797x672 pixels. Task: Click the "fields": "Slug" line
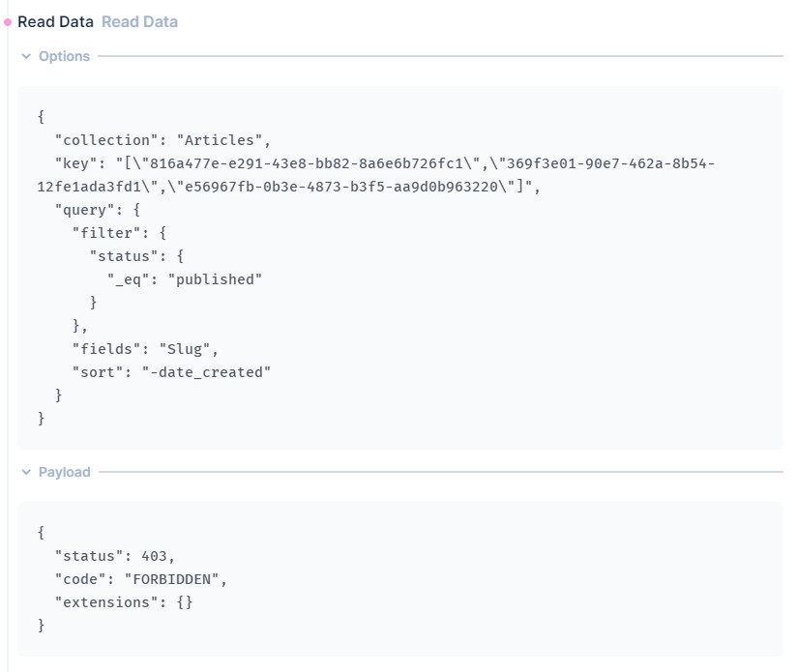(x=145, y=349)
